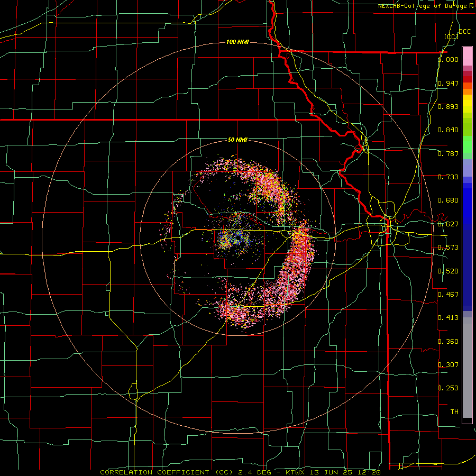Viewport: 476px width, 476px height.
Task: Click the 0.413 scale value
Action: click(x=448, y=318)
